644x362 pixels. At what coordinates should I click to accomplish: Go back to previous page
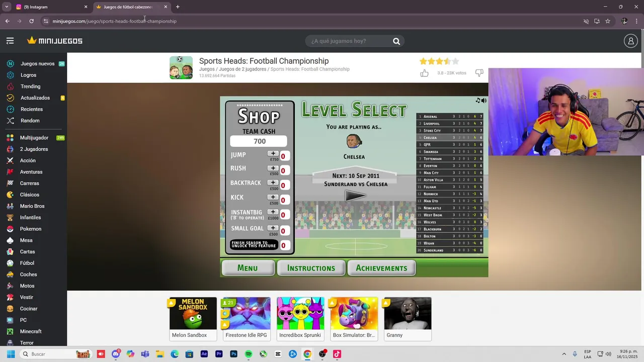point(7,21)
